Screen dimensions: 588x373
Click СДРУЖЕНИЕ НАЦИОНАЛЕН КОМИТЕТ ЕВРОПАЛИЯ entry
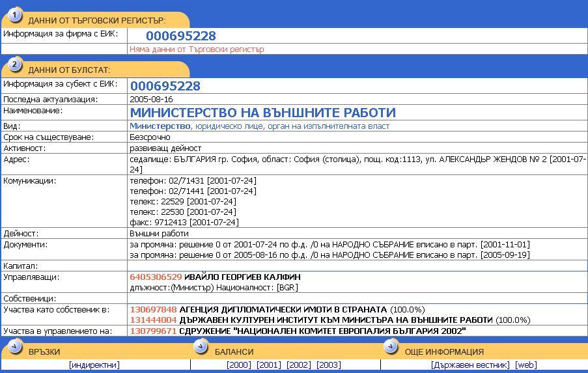(x=322, y=331)
